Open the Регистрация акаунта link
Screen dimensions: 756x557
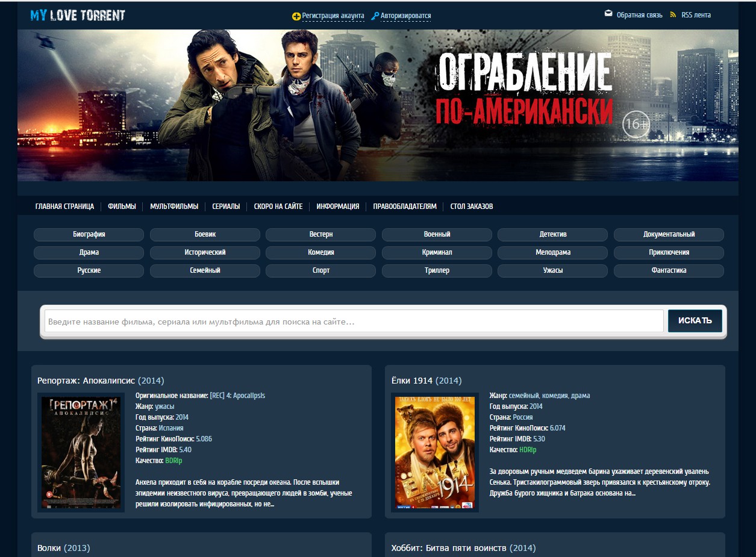(333, 16)
